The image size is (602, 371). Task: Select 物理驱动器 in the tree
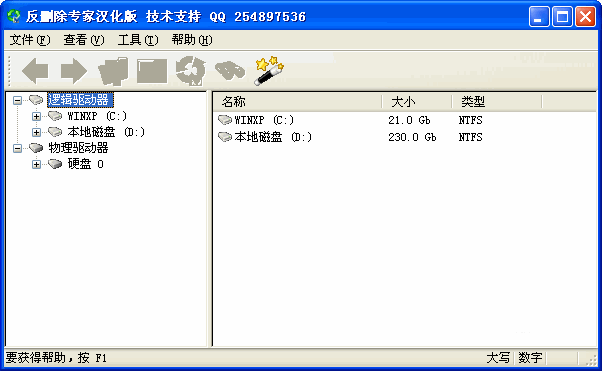[x=78, y=148]
